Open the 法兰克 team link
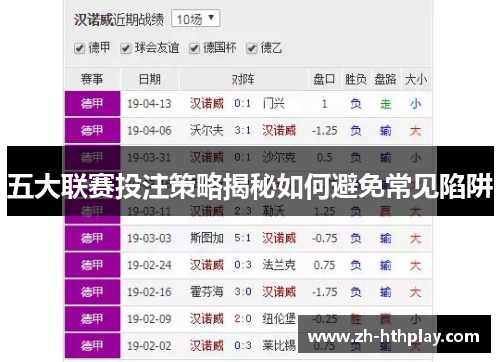The width and height of the screenshot is (500, 362). tap(279, 265)
